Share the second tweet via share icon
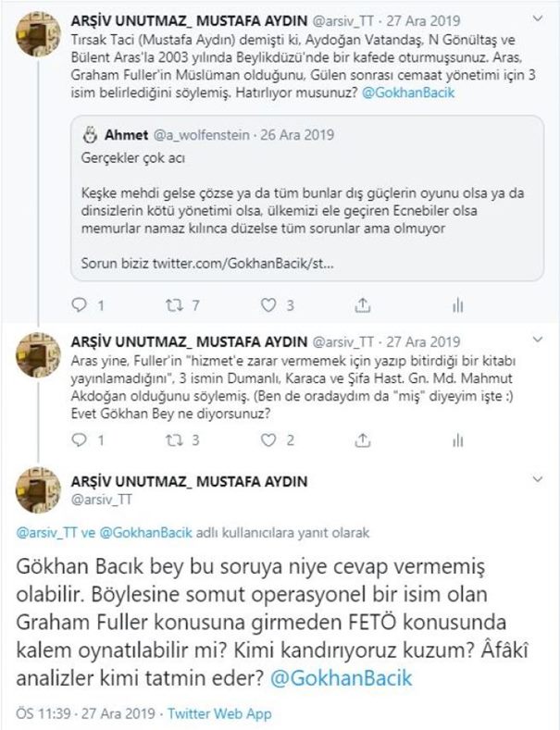 [363, 439]
